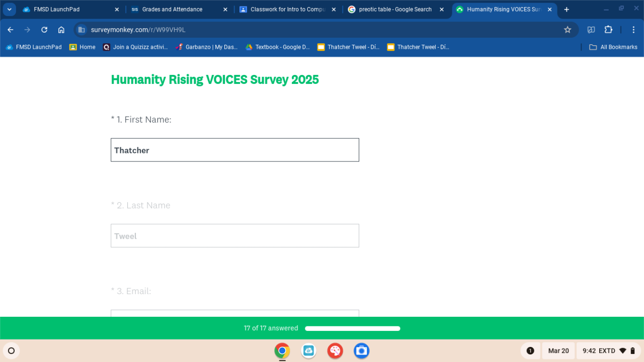Open the Extensions puzzle icon
The image size is (644, 362).
point(608,30)
